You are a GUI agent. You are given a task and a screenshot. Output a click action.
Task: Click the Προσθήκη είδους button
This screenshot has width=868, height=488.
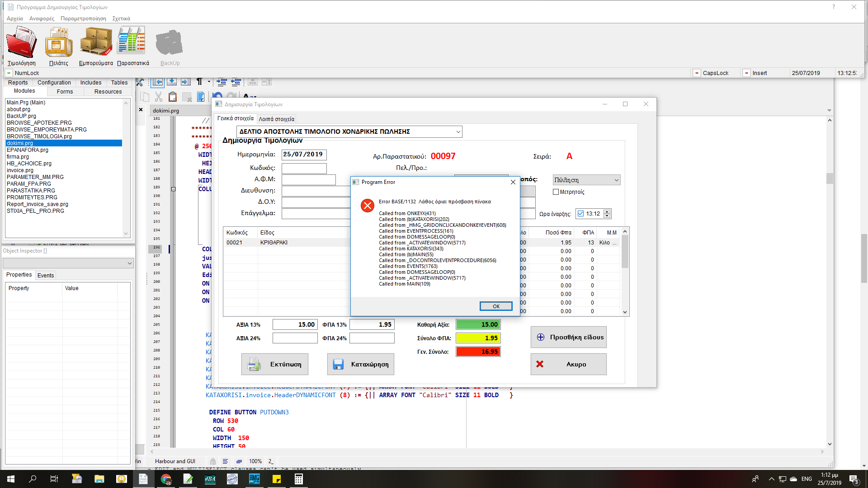(x=569, y=337)
